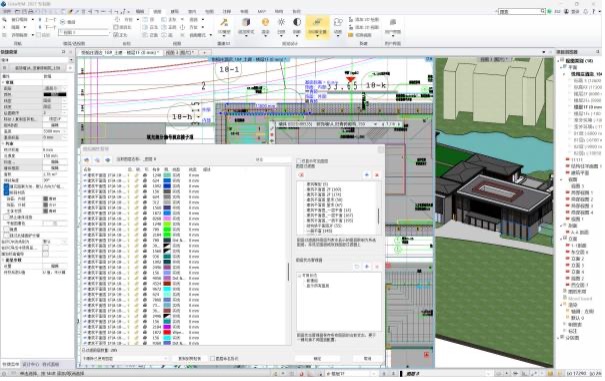Click the red color swatch in dialog list

(167, 332)
